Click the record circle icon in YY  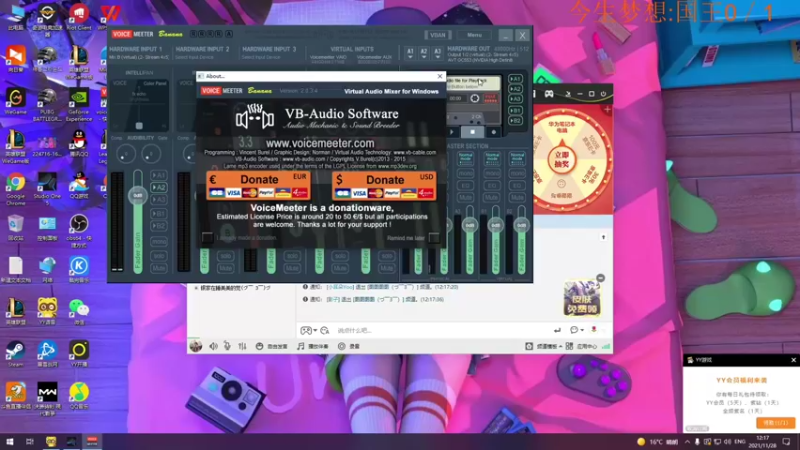pos(341,346)
